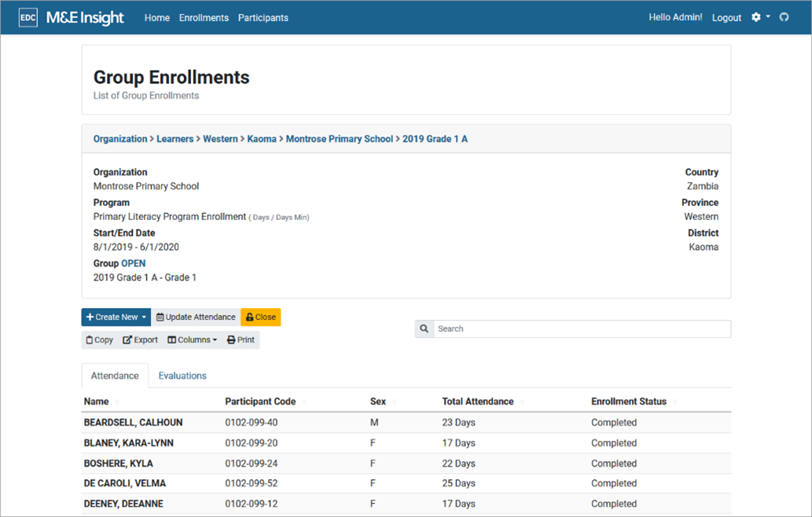Open Organization breadcrumb link

point(120,139)
